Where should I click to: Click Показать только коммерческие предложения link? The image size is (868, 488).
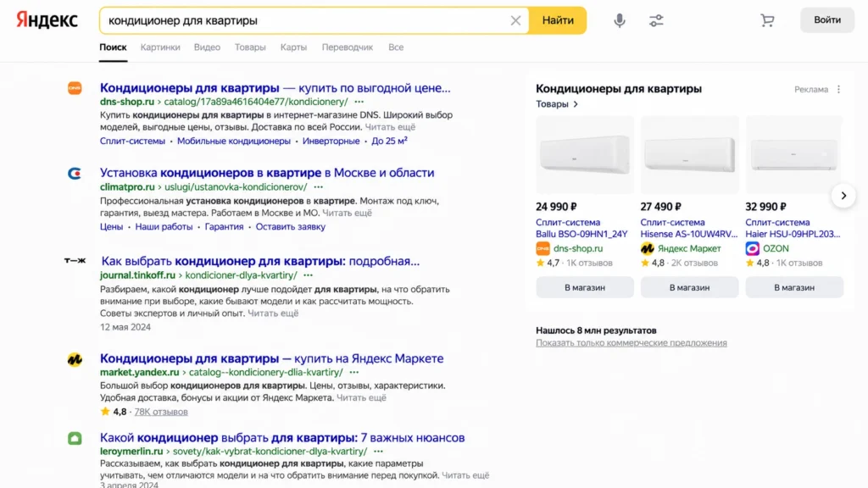(x=631, y=343)
